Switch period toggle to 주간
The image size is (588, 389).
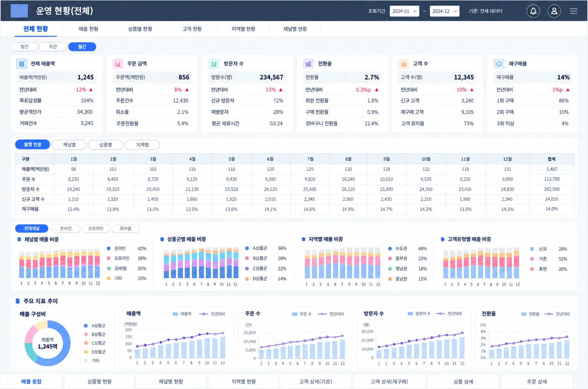tap(53, 47)
